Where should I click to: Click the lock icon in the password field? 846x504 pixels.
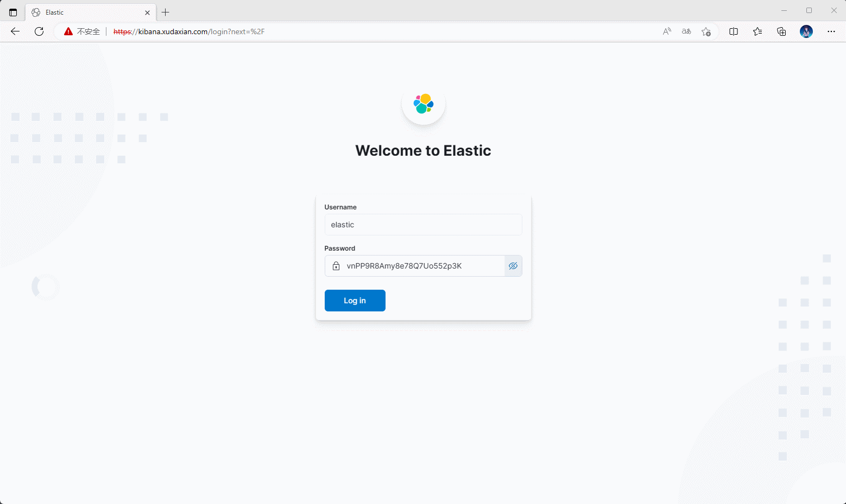tap(336, 266)
